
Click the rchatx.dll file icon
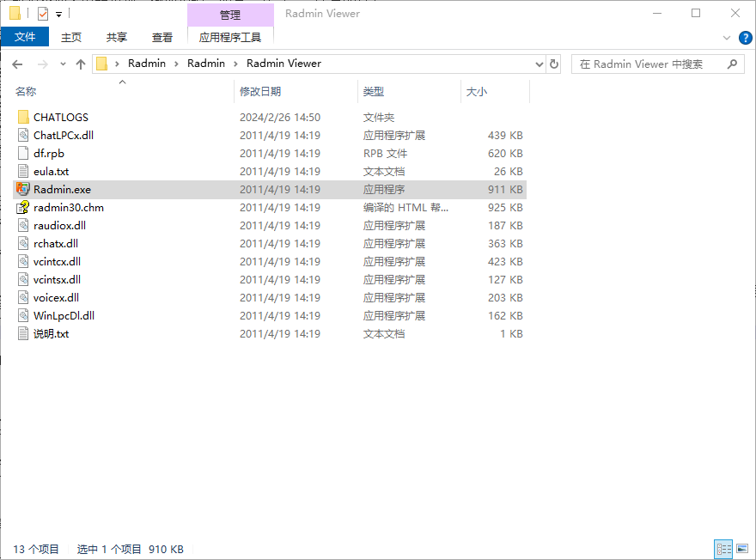point(22,244)
